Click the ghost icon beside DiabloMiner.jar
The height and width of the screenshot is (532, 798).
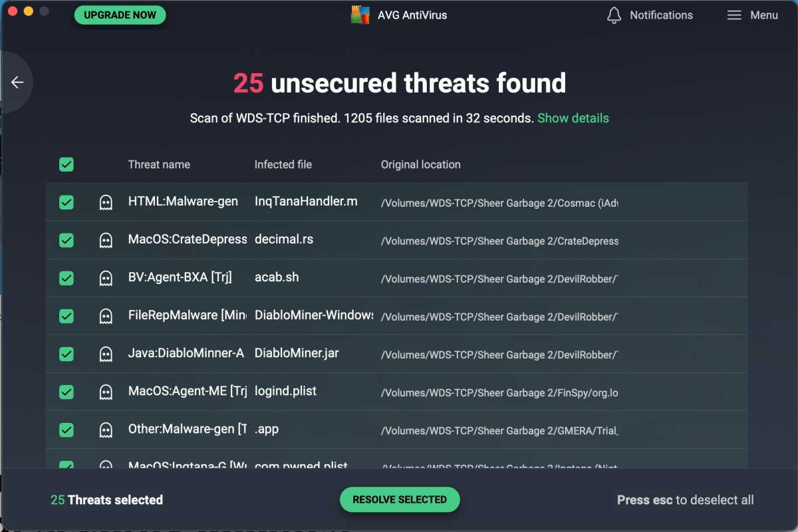[105, 354]
